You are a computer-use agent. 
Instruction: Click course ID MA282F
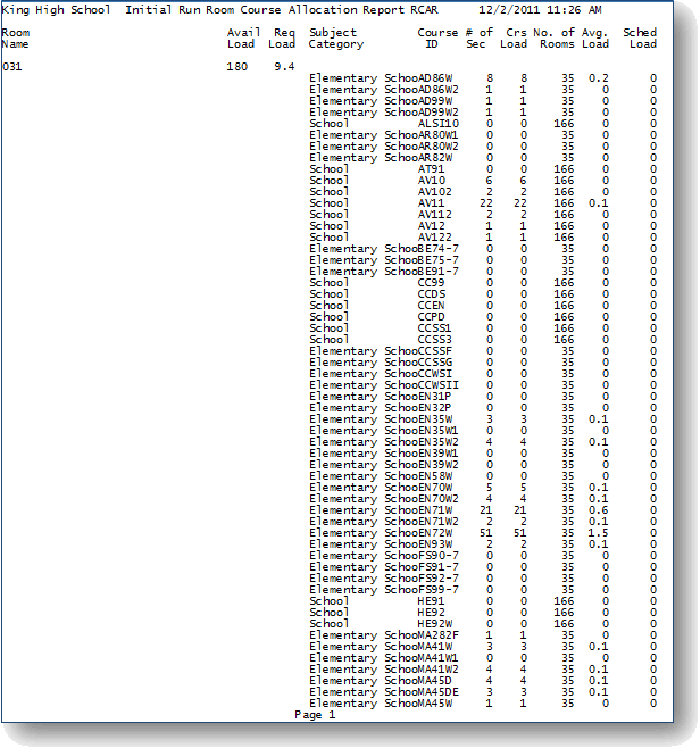click(x=438, y=636)
